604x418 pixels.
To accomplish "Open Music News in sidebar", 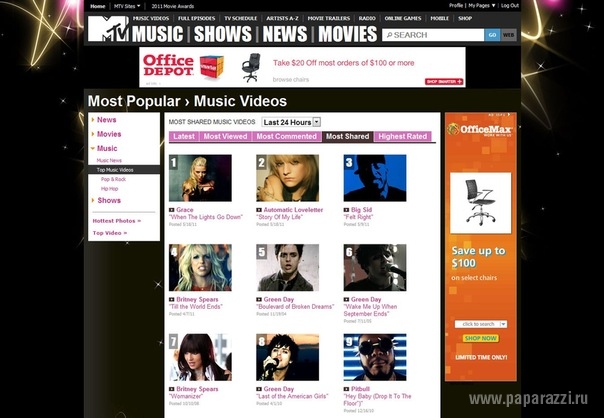I will [109, 160].
